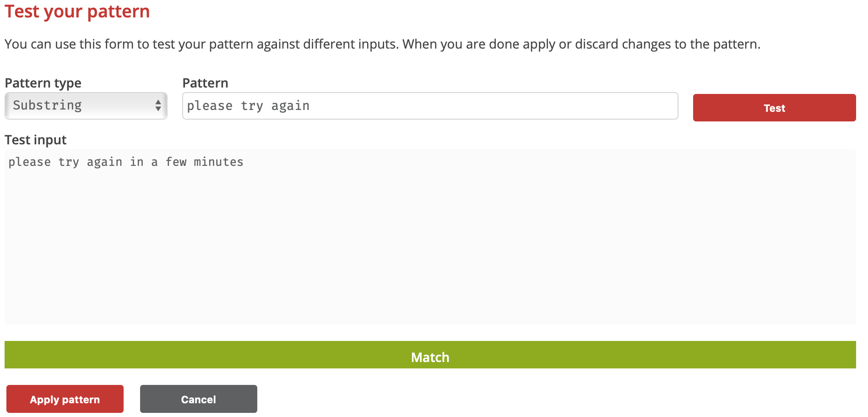Screen dimensions: 868x417
Task: Click the form description paragraph text
Action: pyautogui.click(x=382, y=44)
